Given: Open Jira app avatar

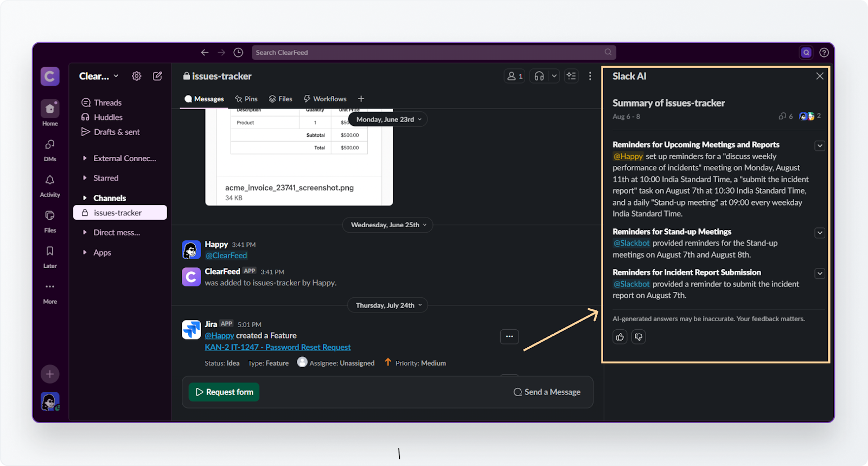Looking at the screenshot, I should pos(191,330).
